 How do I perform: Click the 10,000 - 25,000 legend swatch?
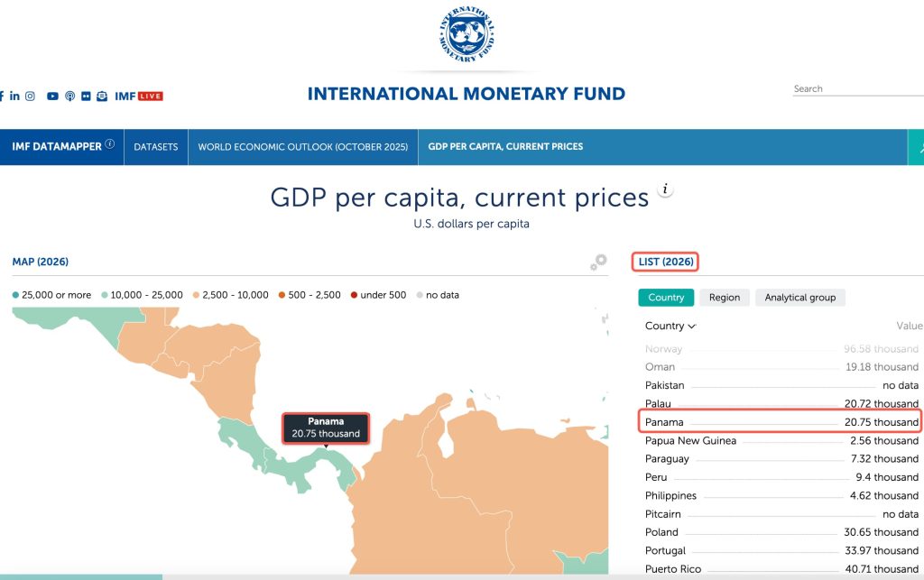105,295
